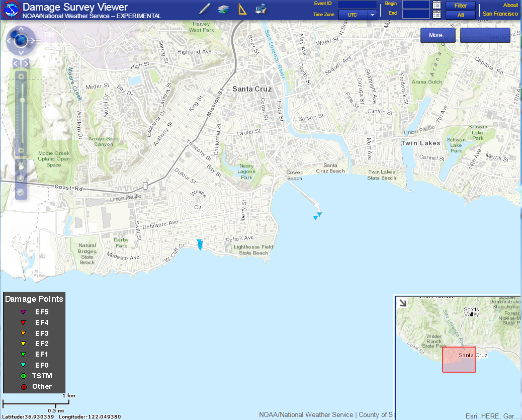This screenshot has height=420, width=522.
Task: Go to the next map extent
Action: (26, 63)
